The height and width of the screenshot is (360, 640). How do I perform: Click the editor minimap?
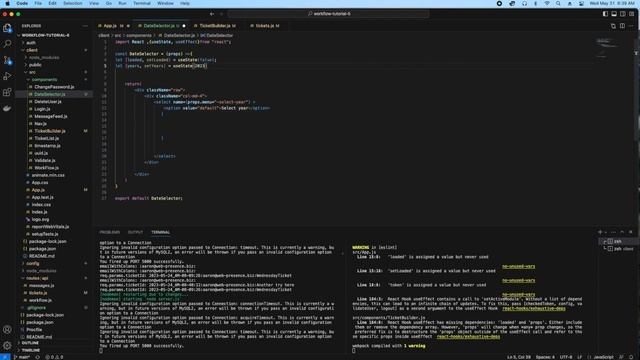(x=614, y=49)
